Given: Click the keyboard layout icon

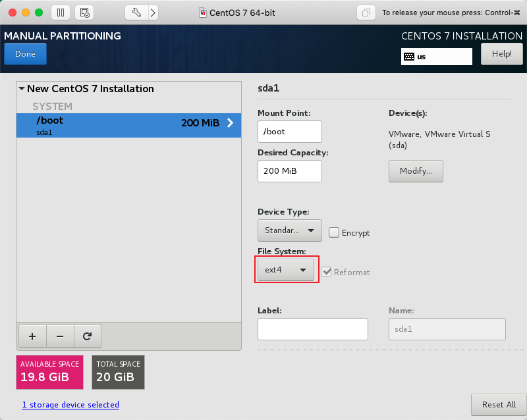Looking at the screenshot, I should 408,57.
